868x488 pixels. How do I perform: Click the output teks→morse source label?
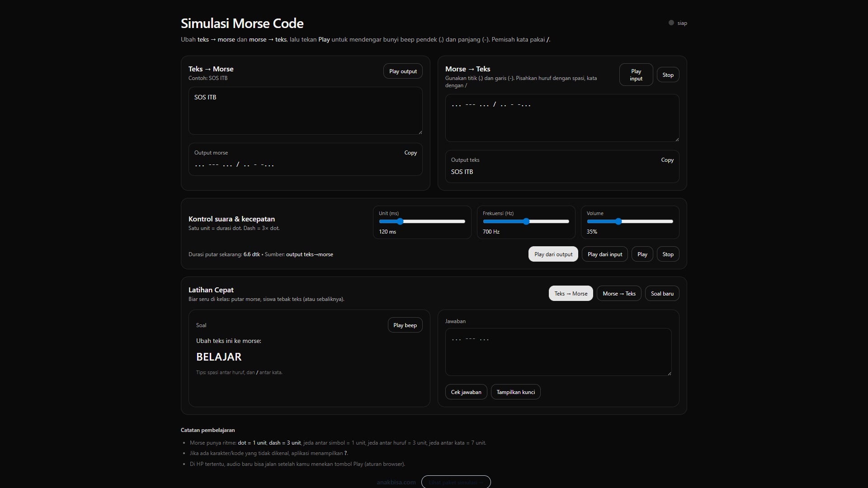pyautogui.click(x=310, y=254)
